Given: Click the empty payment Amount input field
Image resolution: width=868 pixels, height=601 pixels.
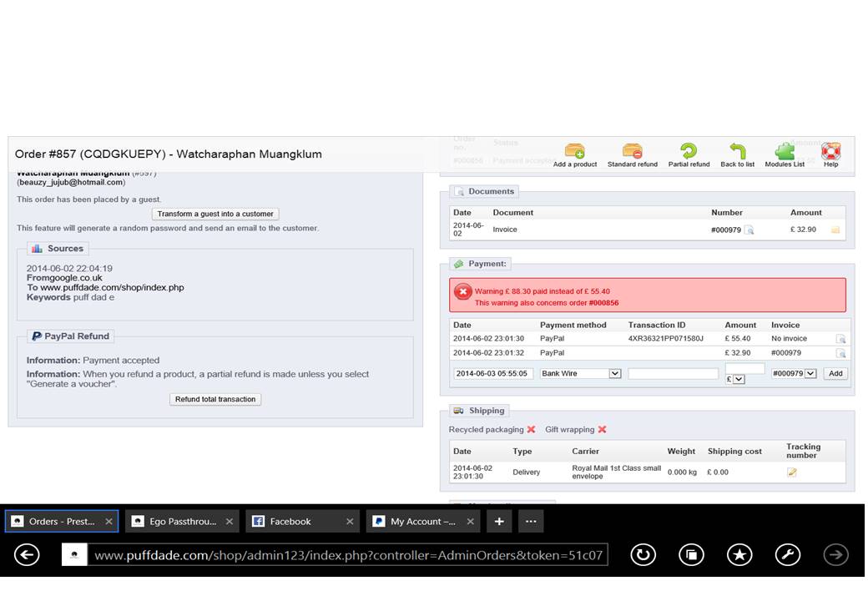Looking at the screenshot, I should pyautogui.click(x=745, y=369).
